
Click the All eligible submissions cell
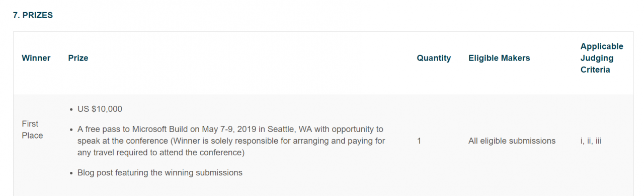click(x=512, y=141)
